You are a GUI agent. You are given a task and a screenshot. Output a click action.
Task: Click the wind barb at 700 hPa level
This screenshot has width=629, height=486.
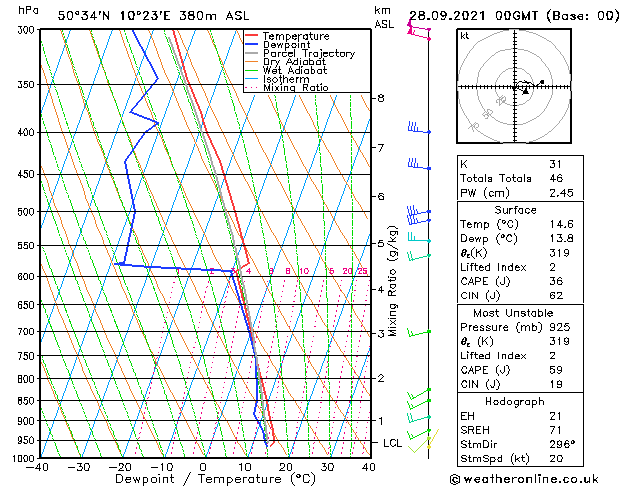[419, 332]
